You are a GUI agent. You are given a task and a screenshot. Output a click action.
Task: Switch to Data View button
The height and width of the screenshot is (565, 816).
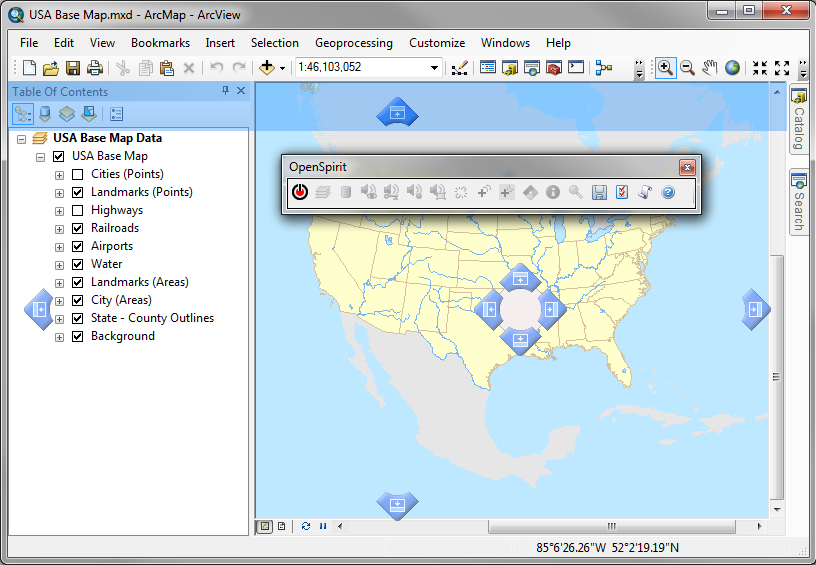[265, 527]
